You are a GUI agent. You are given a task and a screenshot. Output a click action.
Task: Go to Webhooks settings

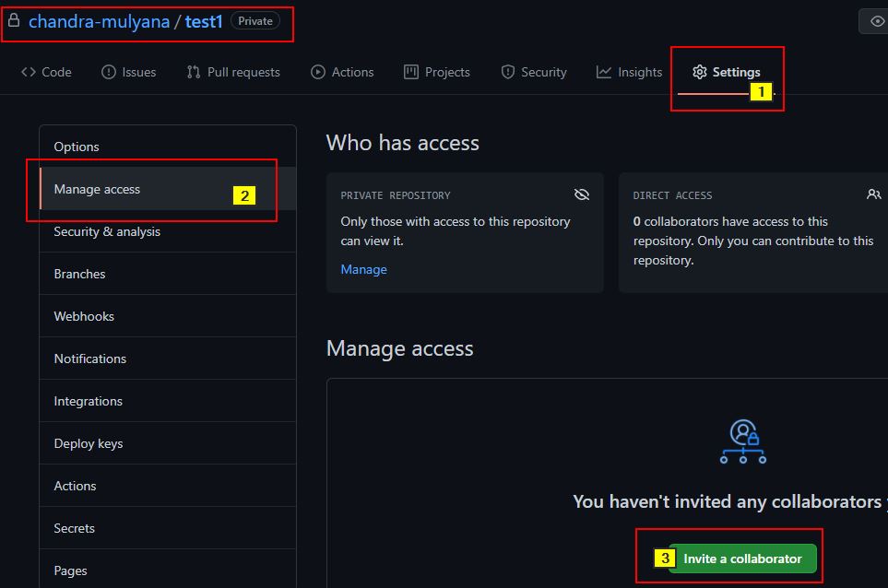(84, 316)
